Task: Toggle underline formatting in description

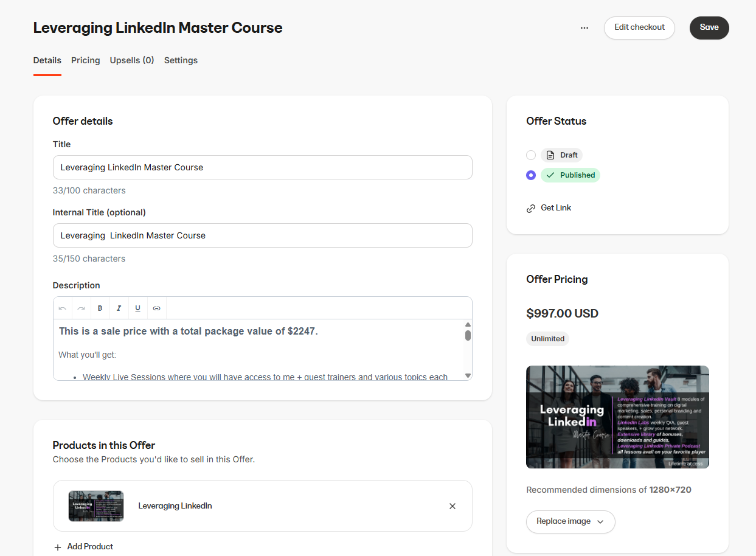Action: point(137,308)
